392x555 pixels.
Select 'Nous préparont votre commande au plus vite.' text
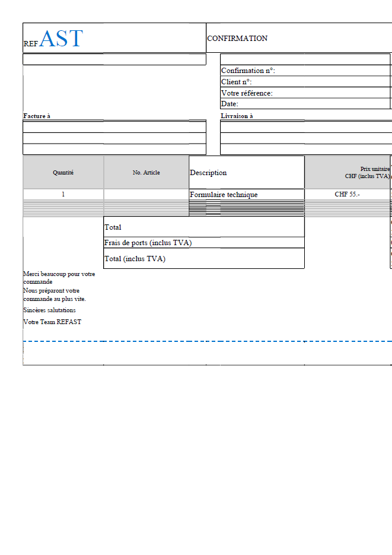click(x=55, y=294)
